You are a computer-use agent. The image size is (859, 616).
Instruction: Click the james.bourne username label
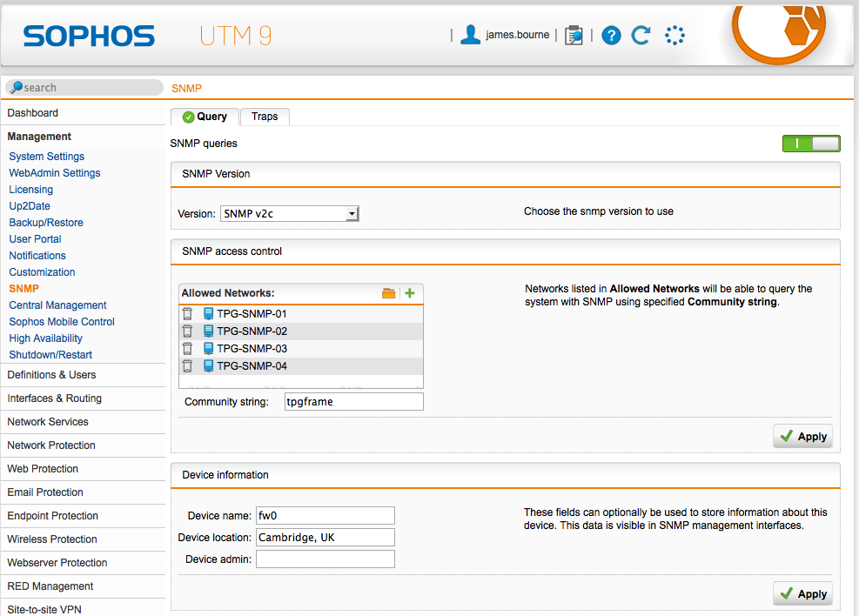click(x=517, y=35)
